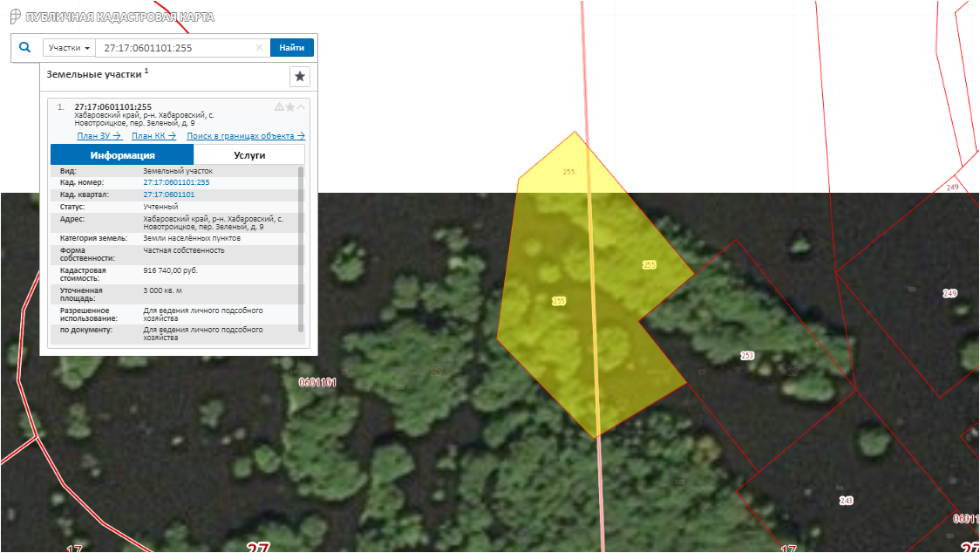Open cadastral number 27:17:0601101:255 link
The width and height of the screenshot is (980, 553).
pyautogui.click(x=176, y=182)
